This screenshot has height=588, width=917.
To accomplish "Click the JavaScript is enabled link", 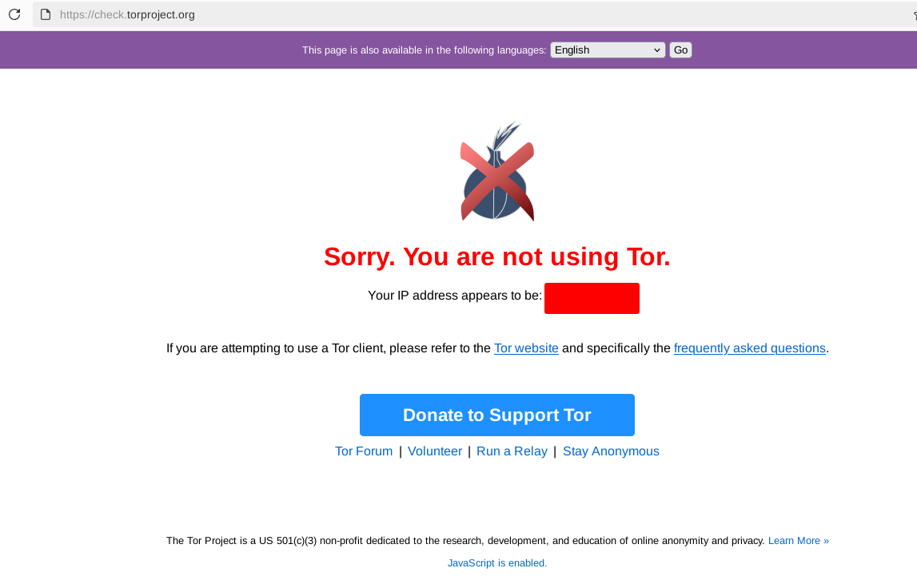I will (497, 563).
